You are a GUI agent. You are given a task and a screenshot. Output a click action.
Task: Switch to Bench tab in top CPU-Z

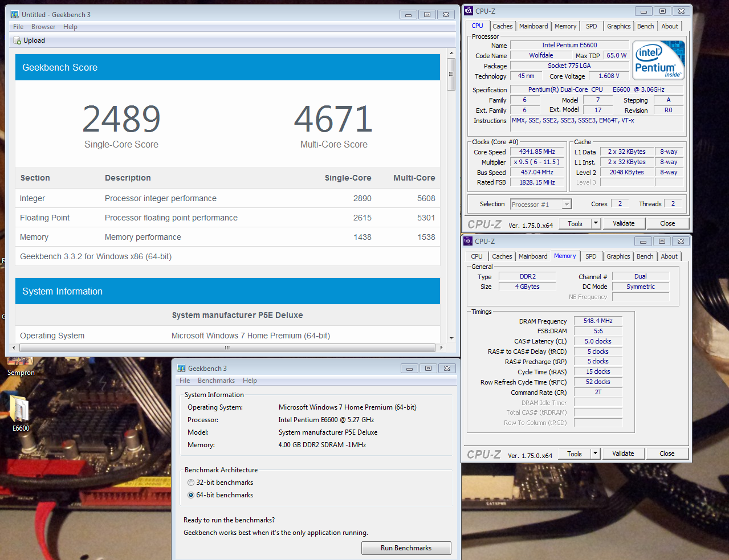point(645,26)
